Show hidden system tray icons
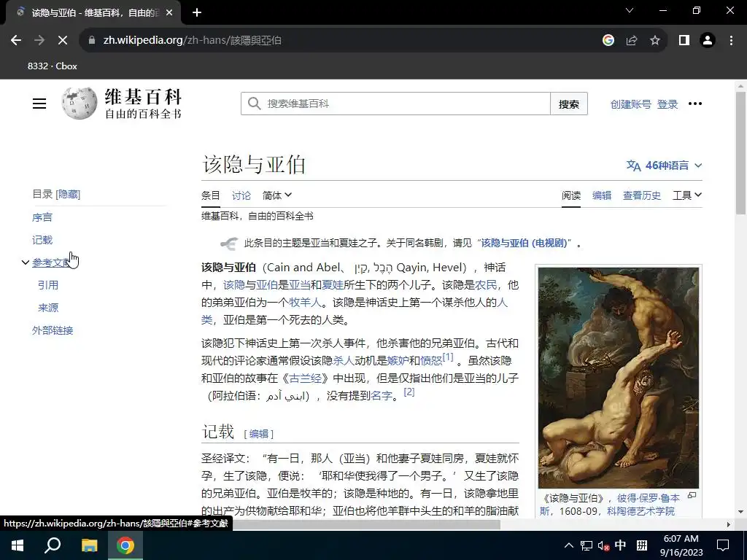The height and width of the screenshot is (560, 747). point(569,545)
